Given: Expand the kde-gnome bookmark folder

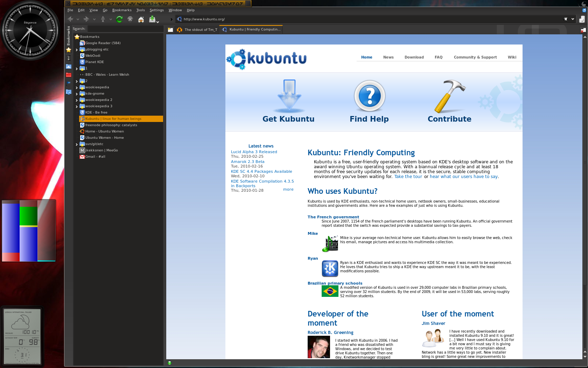Looking at the screenshot, I should [77, 94].
